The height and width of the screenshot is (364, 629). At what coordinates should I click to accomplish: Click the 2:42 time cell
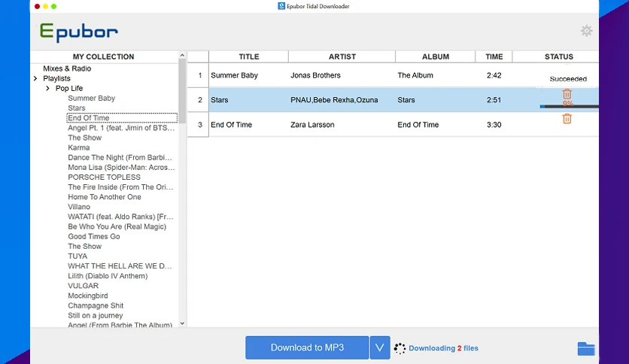click(494, 75)
